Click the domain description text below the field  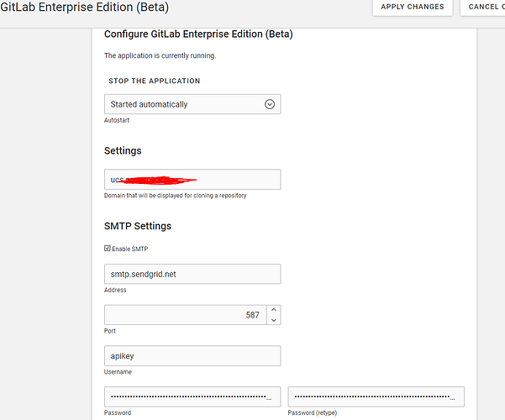click(x=175, y=196)
